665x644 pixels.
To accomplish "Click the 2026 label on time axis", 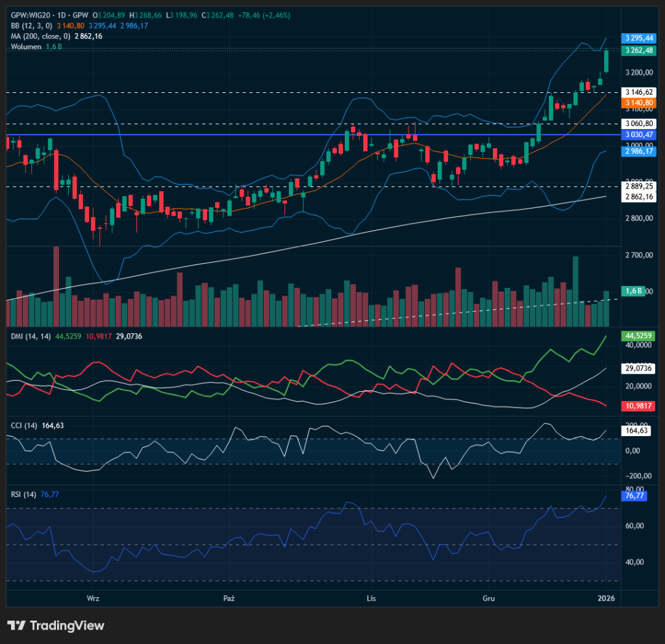I will click(606, 597).
